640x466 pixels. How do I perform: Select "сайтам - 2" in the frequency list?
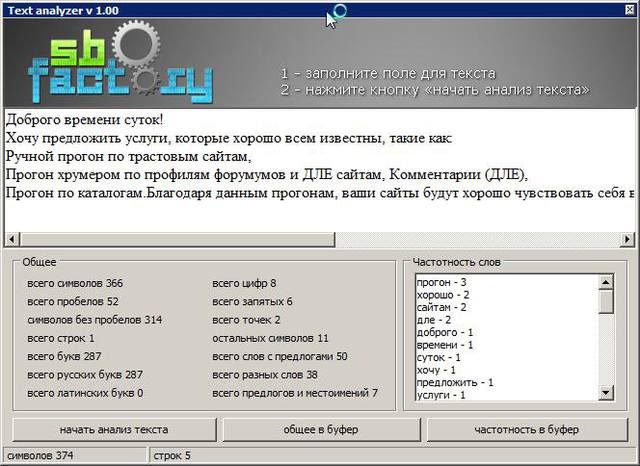coord(442,308)
